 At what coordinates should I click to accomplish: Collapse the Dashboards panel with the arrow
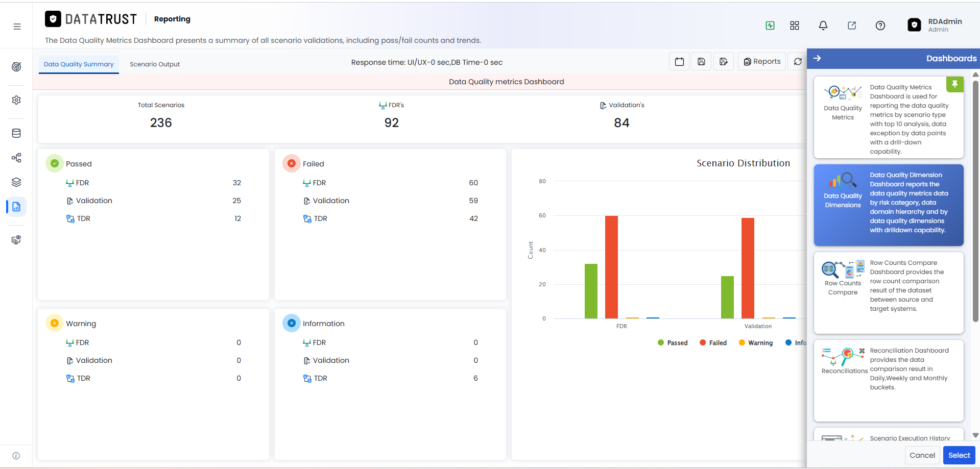coord(817,58)
